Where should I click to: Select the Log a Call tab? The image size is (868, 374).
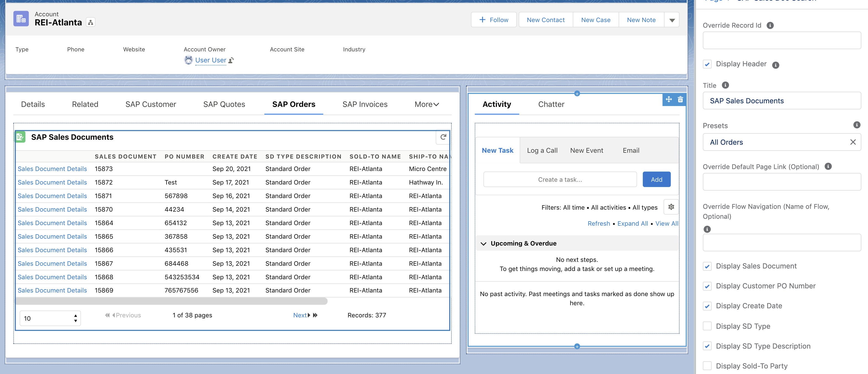[542, 151]
